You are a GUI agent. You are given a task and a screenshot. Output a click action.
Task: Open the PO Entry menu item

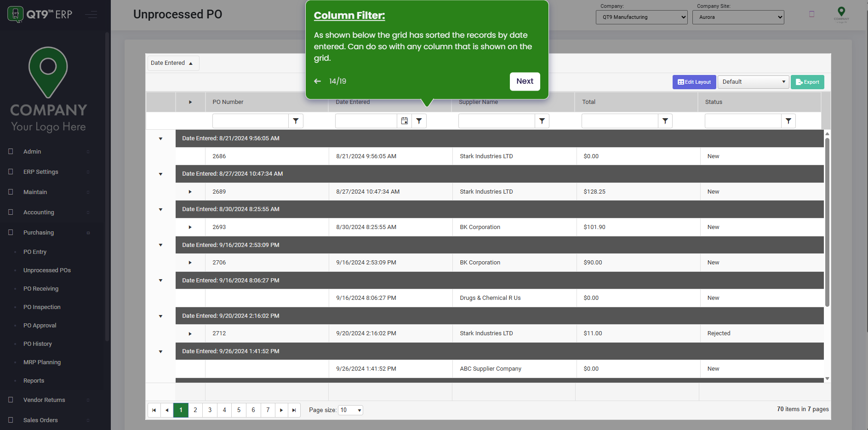tap(35, 252)
